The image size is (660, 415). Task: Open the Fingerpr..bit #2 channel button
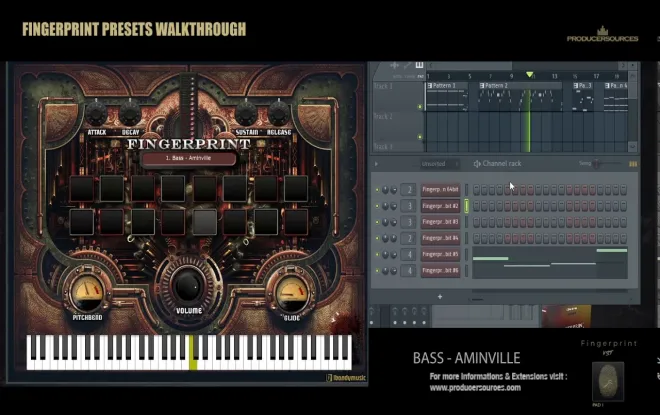click(440, 206)
